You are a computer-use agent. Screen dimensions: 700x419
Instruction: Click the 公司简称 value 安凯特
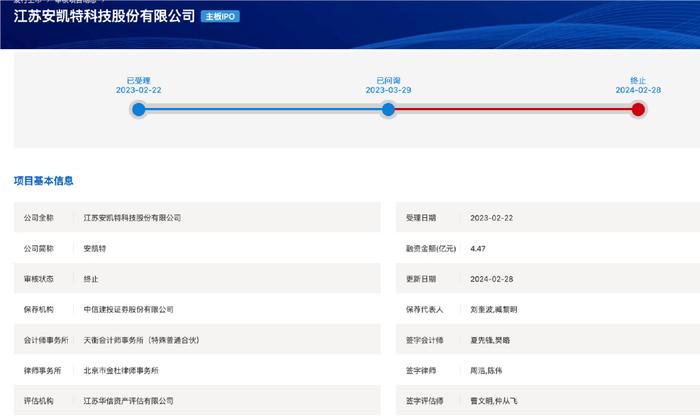pyautogui.click(x=95, y=249)
